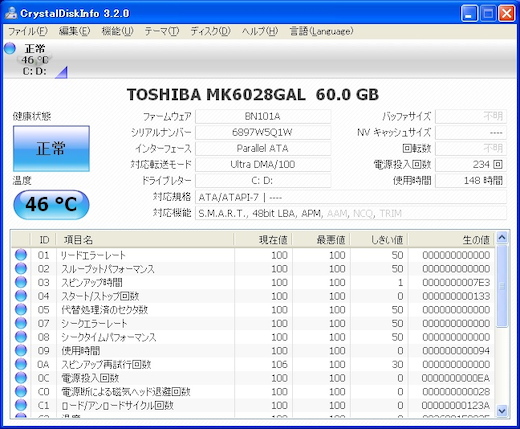Screen dimensions: 520x429
Task: Click the ATA/ATAPI-7 standard field
Action: click(x=351, y=197)
